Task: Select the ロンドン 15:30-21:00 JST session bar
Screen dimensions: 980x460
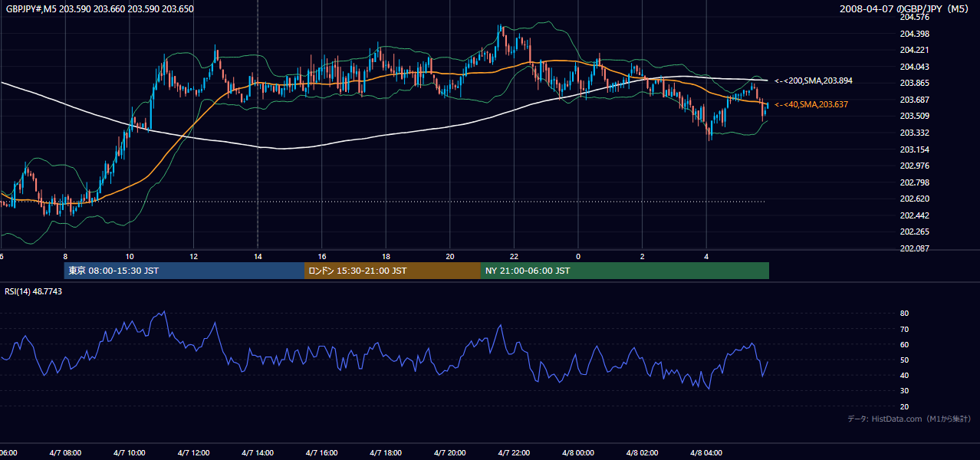Action: [x=393, y=271]
